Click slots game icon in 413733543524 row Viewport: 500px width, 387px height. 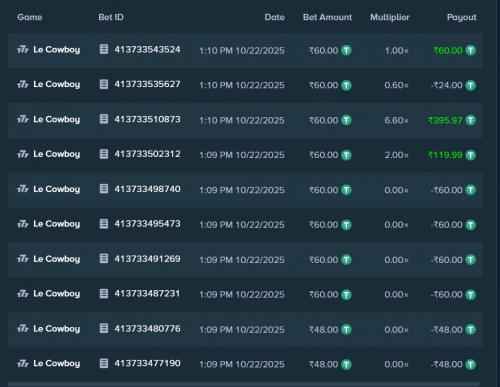(x=23, y=50)
